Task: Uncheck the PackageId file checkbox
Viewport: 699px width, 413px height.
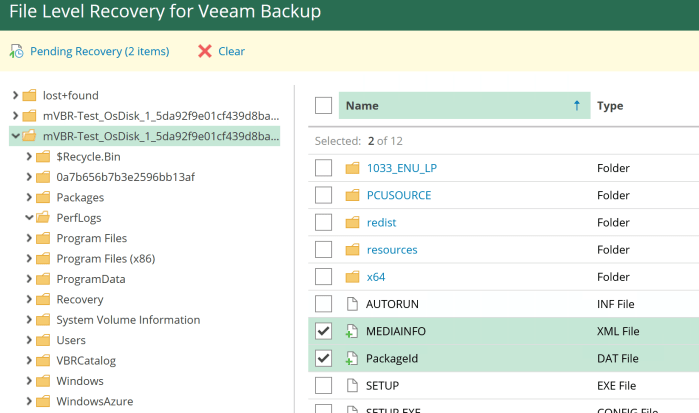Action: click(323, 359)
